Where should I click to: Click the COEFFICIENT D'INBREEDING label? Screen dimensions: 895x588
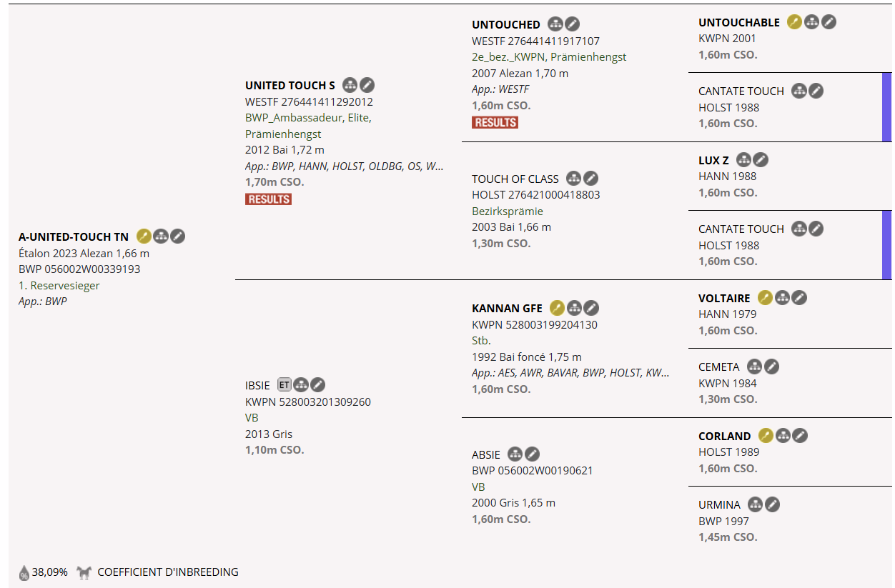[x=168, y=572]
